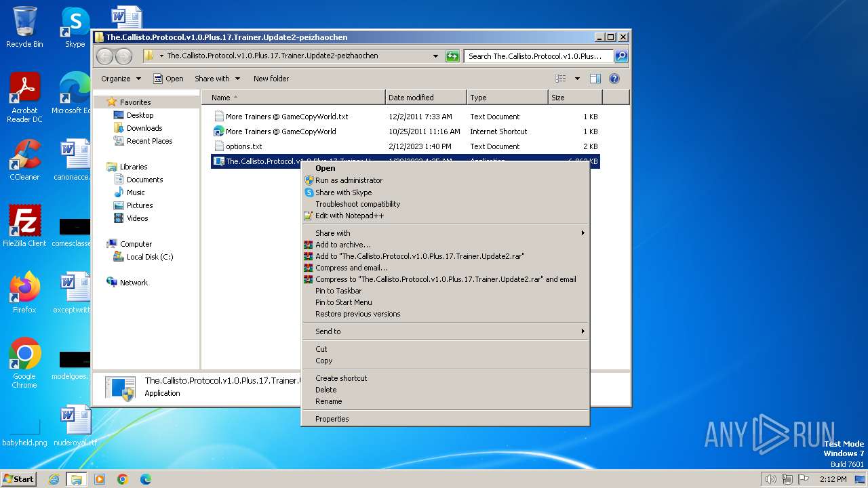The width and height of the screenshot is (868, 488).
Task: Launch Firefox desktop shortcut
Action: 24,292
